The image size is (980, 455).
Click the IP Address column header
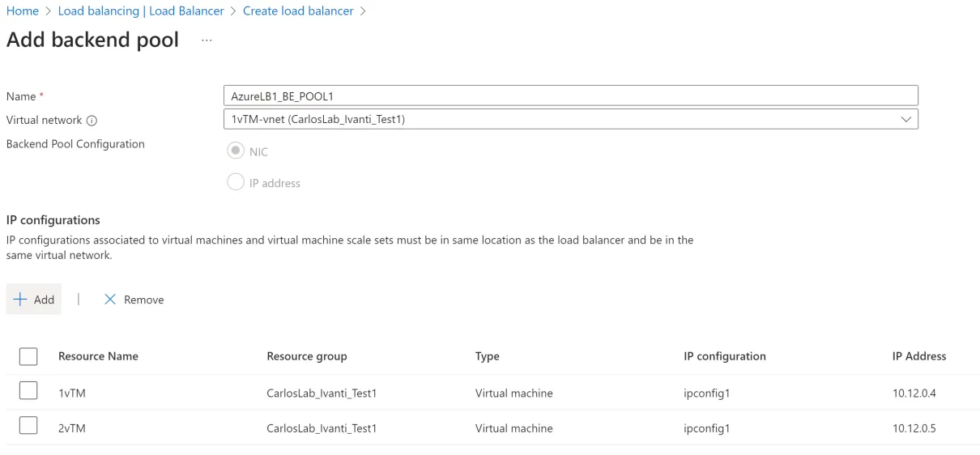(x=919, y=356)
